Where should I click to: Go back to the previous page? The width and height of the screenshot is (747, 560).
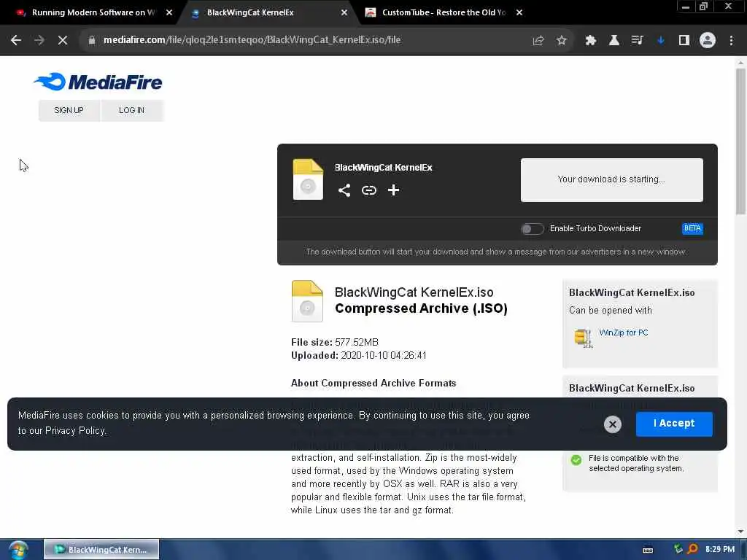coord(16,40)
